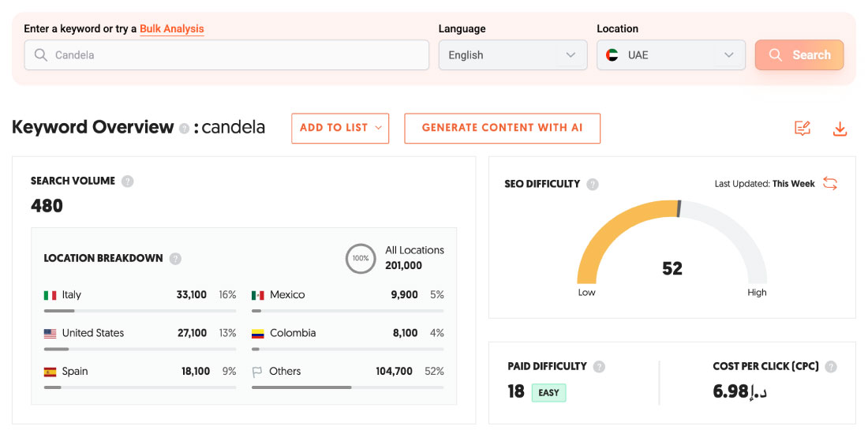Click the download export icon
The width and height of the screenshot is (868, 434).
(x=840, y=129)
